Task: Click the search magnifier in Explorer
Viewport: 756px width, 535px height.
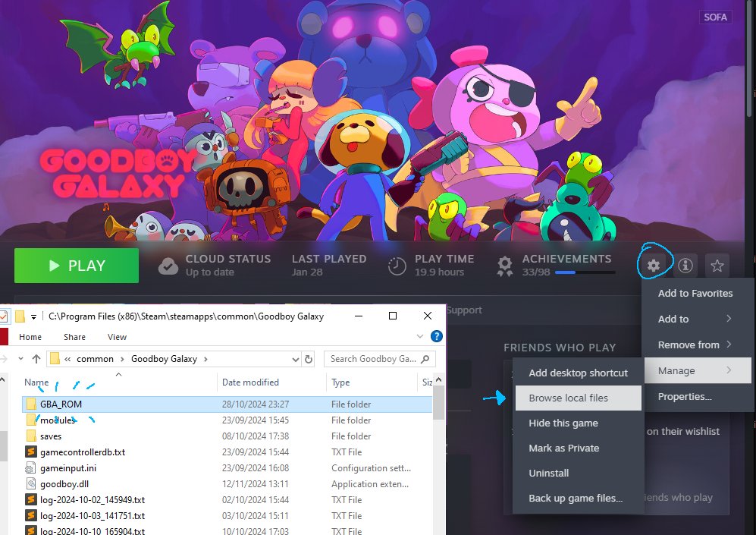Action: click(x=425, y=359)
